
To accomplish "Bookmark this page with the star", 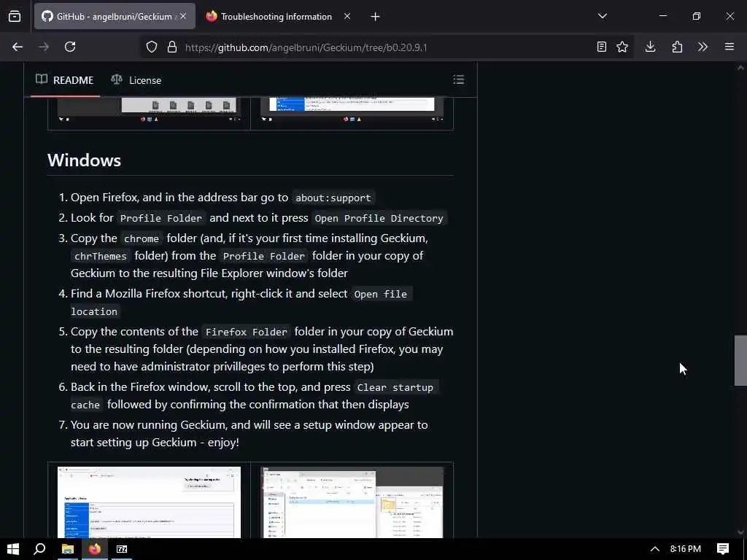I will (622, 47).
